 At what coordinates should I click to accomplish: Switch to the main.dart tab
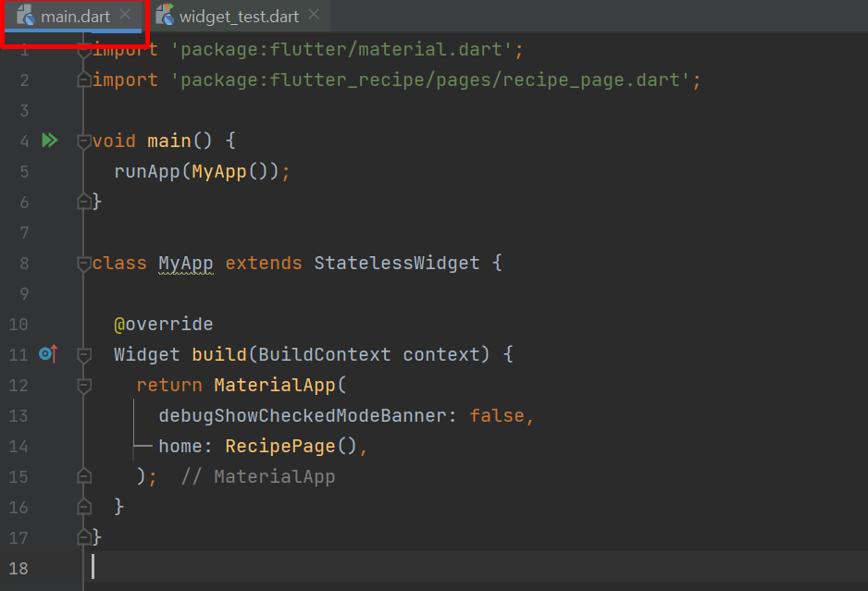tap(75, 17)
